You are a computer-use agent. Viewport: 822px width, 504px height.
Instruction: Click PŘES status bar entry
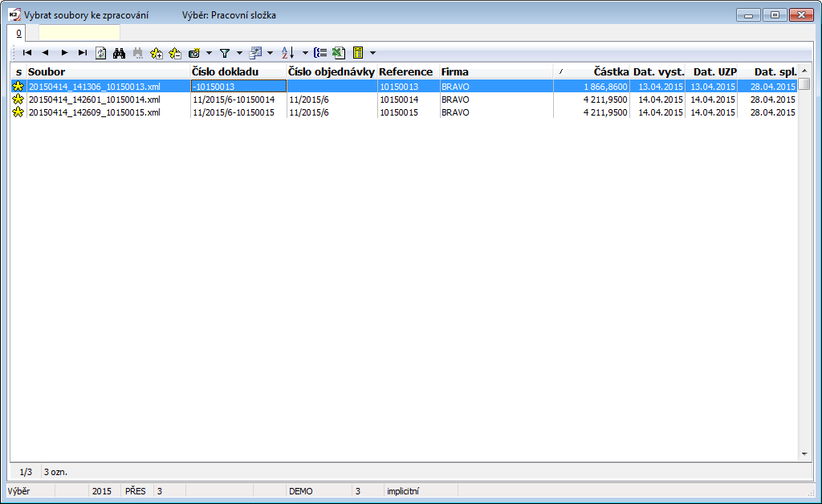pos(135,491)
